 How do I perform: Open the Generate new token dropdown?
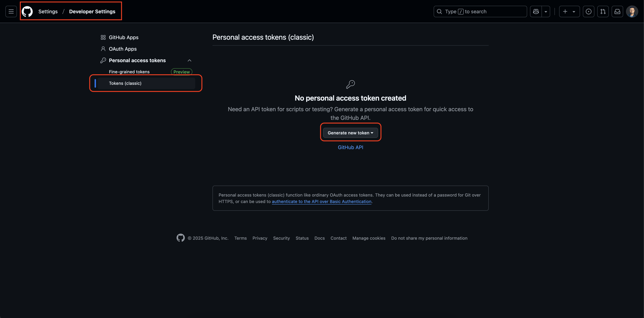350,133
